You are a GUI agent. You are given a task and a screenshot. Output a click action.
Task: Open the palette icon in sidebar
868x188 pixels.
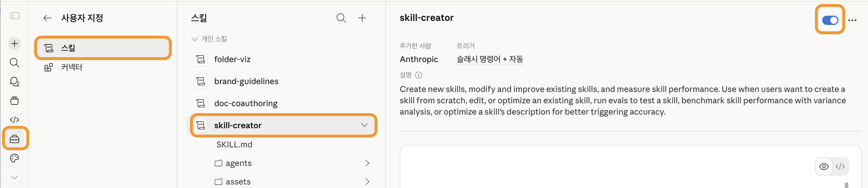(x=14, y=158)
